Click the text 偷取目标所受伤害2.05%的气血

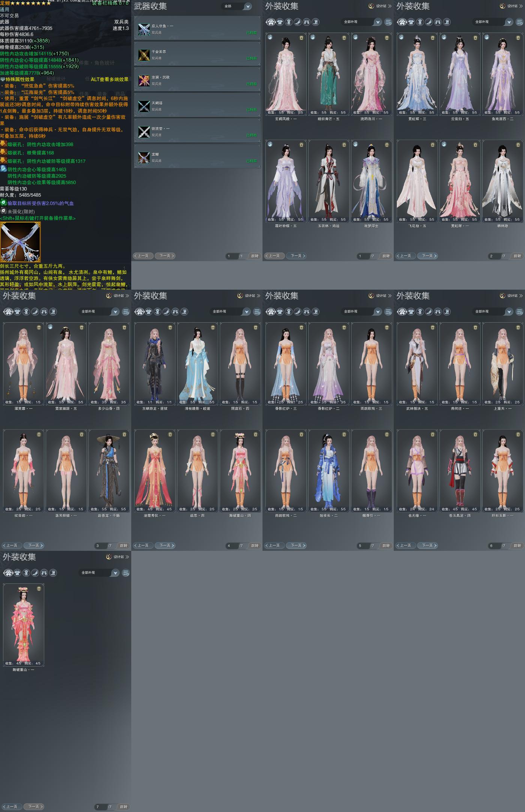coord(40,203)
